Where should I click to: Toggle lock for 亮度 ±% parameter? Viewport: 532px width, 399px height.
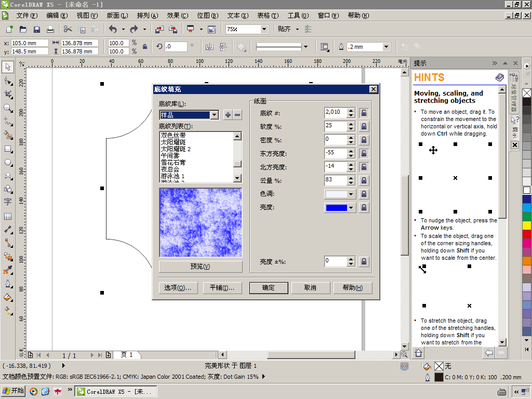(x=364, y=261)
